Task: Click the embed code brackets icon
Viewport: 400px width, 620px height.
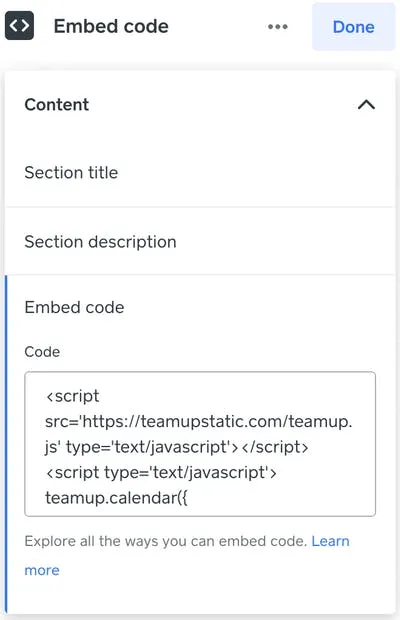Action: click(19, 26)
